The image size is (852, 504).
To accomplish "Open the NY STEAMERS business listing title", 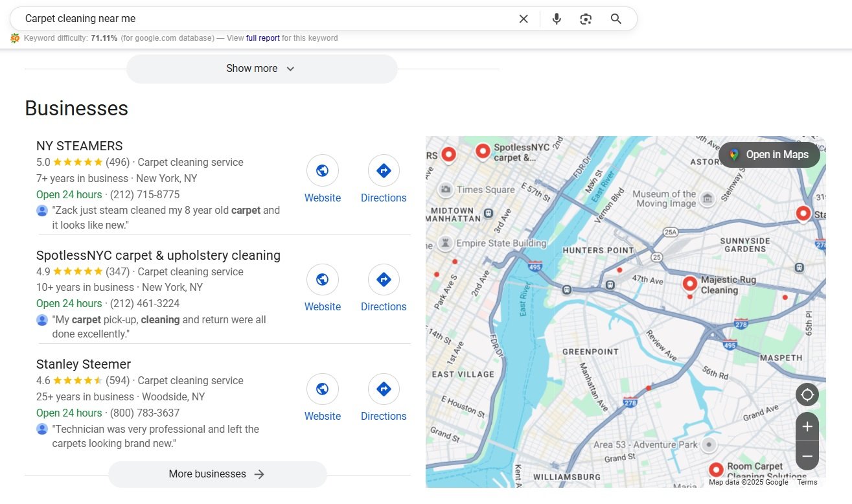I will click(80, 146).
